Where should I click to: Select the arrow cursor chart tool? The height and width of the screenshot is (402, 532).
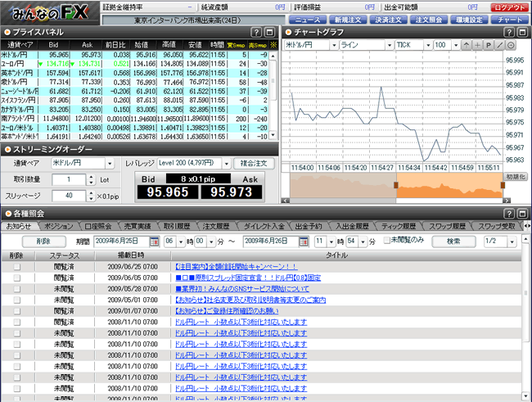tap(467, 45)
